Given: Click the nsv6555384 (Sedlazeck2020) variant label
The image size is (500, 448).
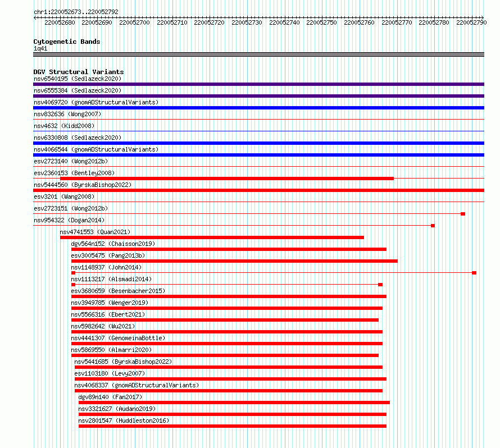Looking at the screenshot, I should click(x=78, y=90).
